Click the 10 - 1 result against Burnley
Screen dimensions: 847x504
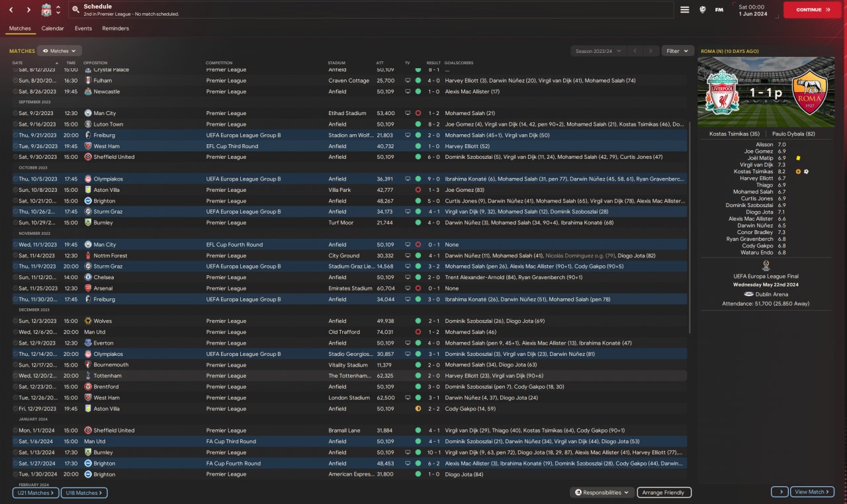click(434, 452)
